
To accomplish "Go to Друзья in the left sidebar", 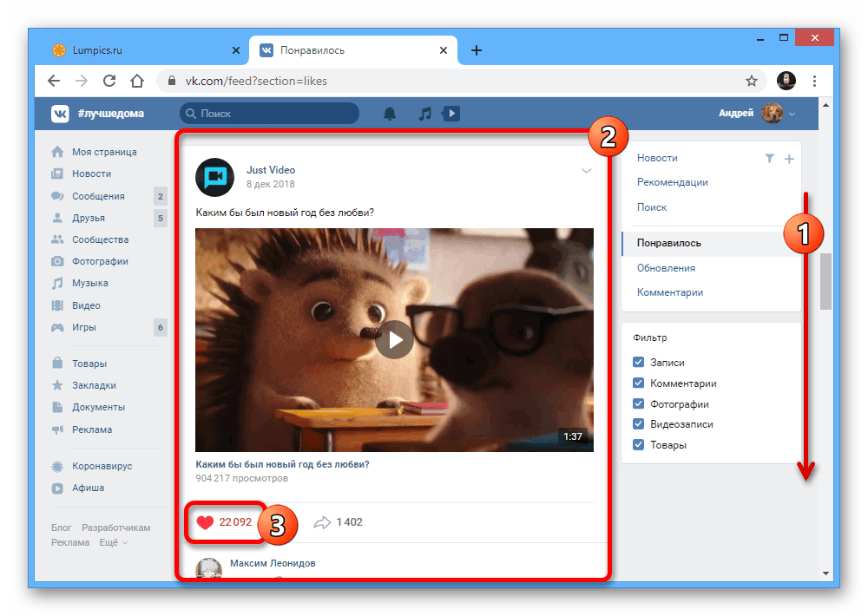I will coord(89,218).
